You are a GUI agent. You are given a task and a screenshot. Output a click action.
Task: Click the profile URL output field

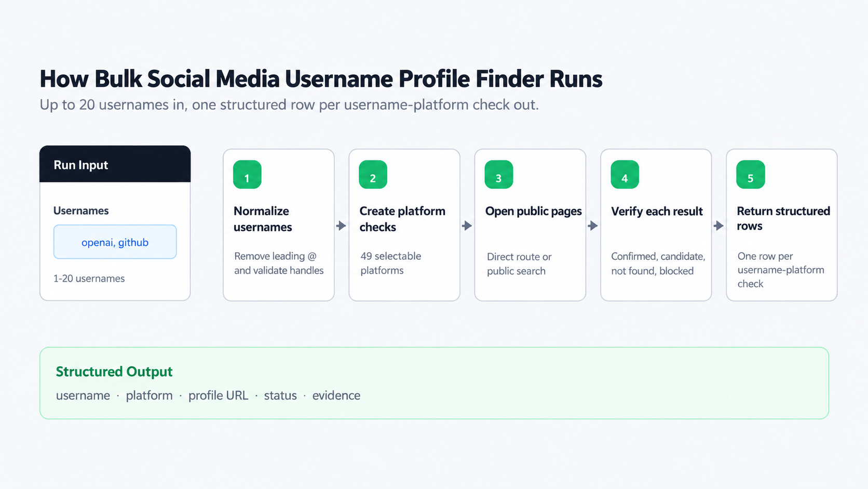point(218,395)
